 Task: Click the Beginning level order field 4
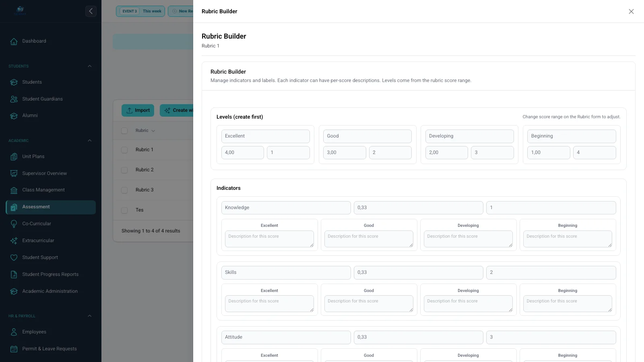click(594, 152)
